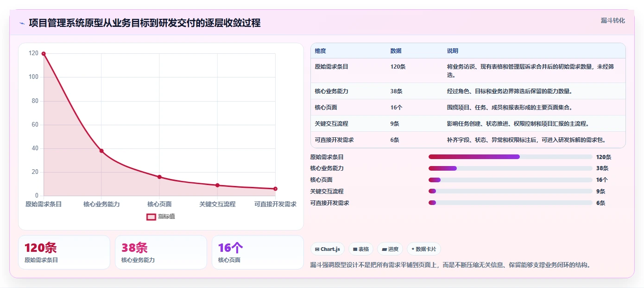This screenshot has height=288, width=644.
Task: Click the 维度 column header
Action: pos(320,51)
